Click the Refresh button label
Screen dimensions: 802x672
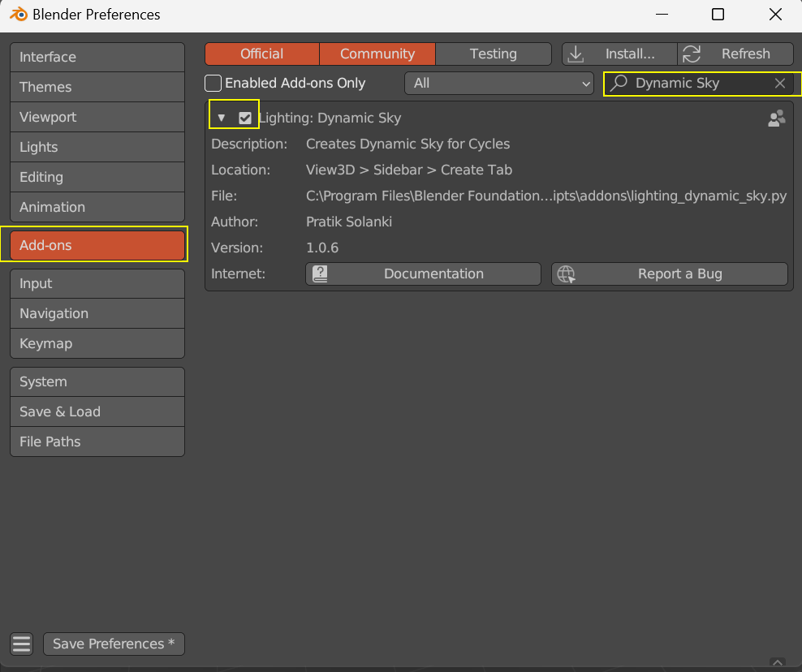[746, 54]
